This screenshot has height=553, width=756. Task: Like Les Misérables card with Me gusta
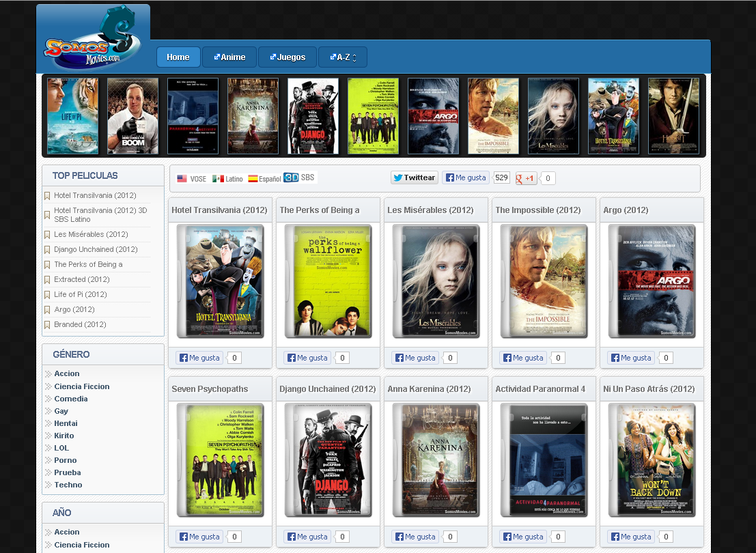pyautogui.click(x=416, y=358)
